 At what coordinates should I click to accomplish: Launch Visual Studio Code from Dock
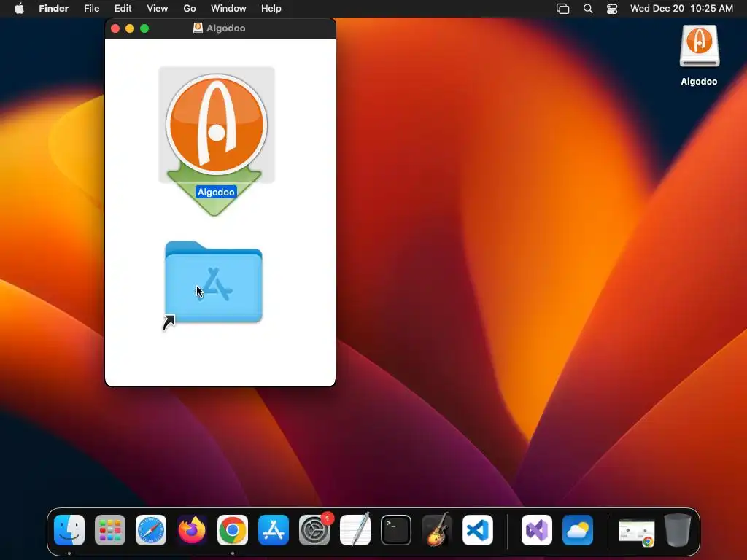click(478, 530)
